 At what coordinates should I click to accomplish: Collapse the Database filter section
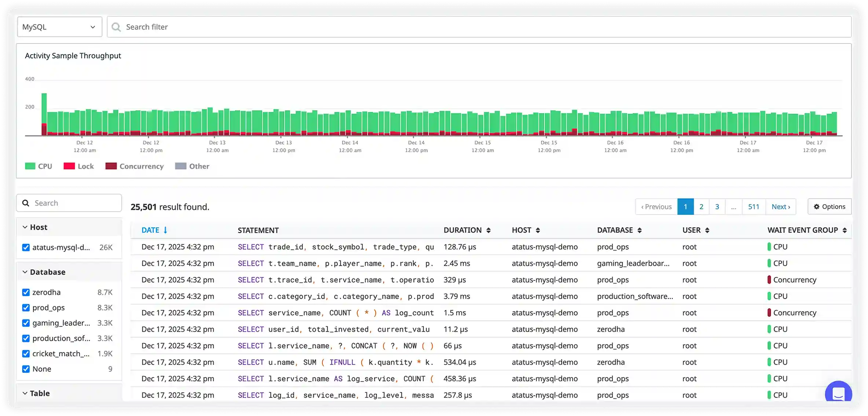click(25, 272)
